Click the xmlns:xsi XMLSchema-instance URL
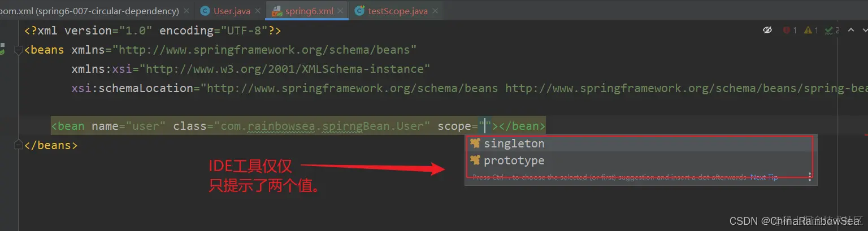Screen dimensions: 868x231 [x=285, y=69]
